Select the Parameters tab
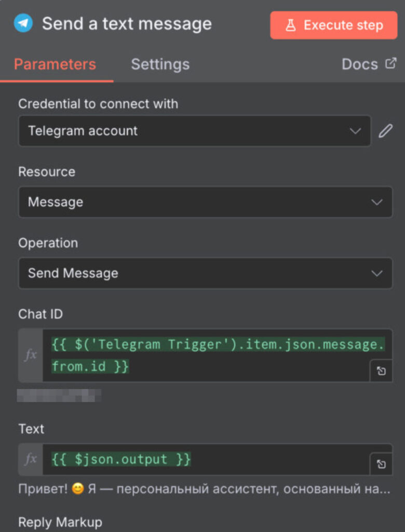This screenshot has height=532, width=405. click(55, 64)
